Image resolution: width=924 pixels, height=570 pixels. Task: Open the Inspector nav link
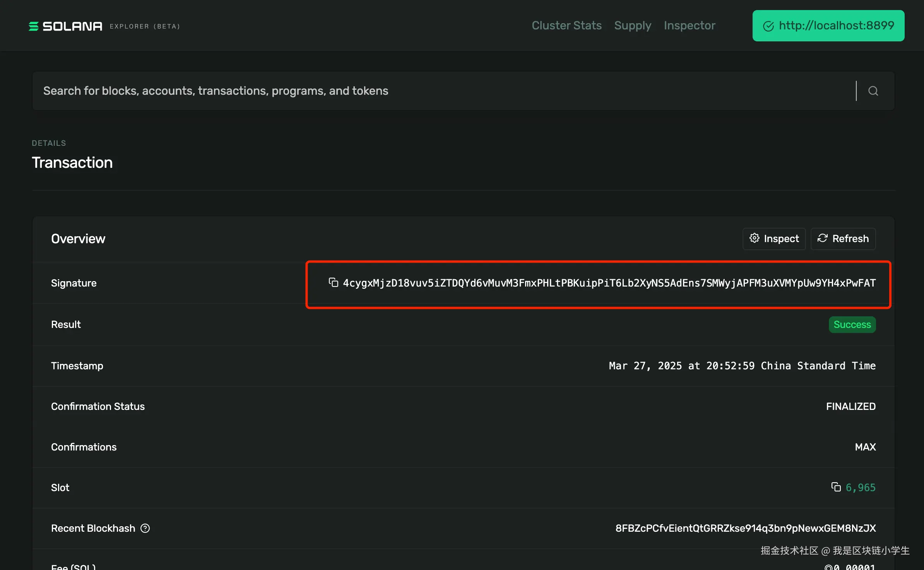click(690, 26)
